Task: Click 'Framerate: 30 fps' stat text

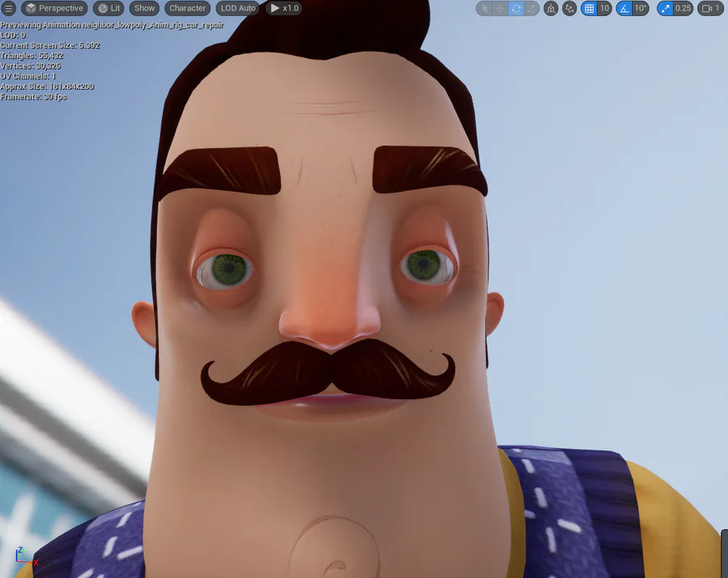Action: 33,96
